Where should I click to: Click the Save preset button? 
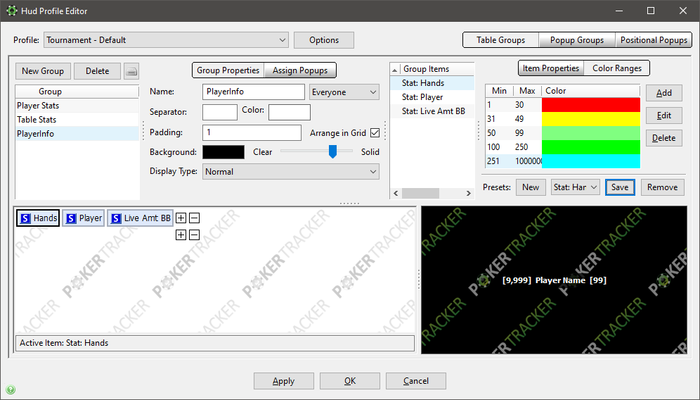tap(620, 187)
